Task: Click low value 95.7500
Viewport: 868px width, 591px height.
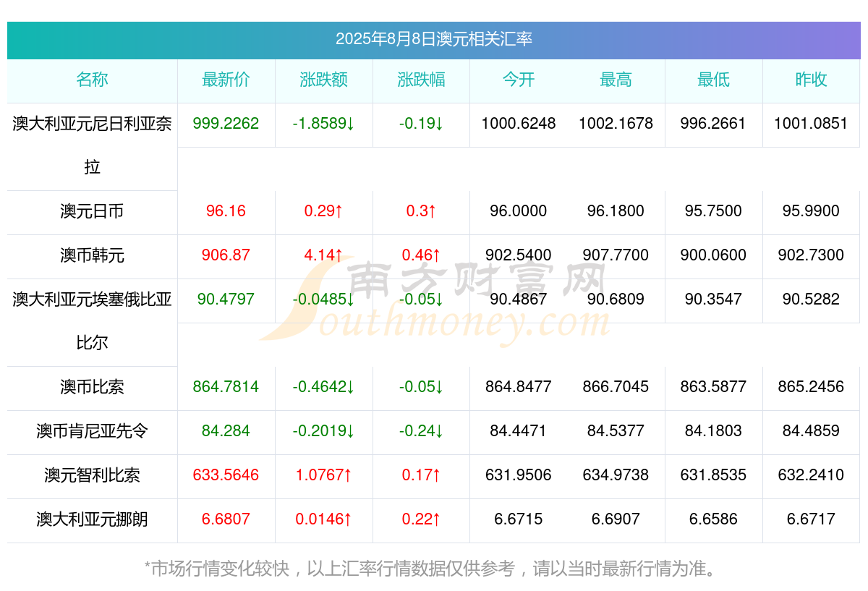Action: pos(713,211)
